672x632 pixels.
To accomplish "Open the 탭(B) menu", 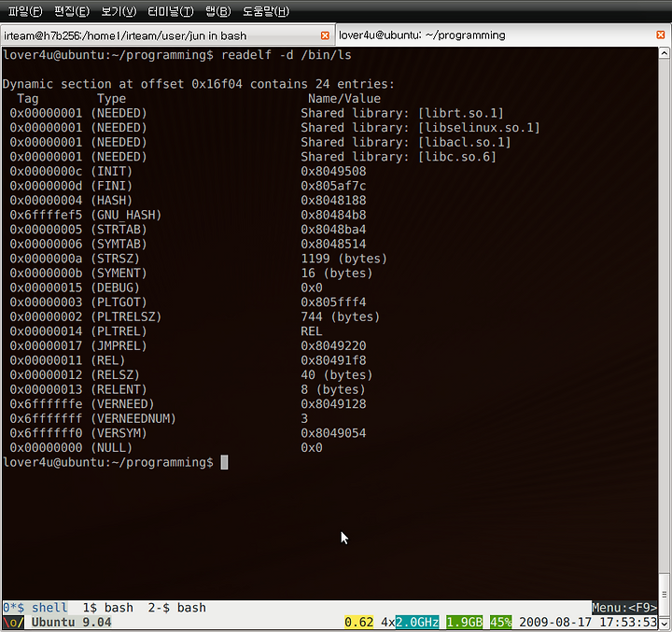I will 218,11.
